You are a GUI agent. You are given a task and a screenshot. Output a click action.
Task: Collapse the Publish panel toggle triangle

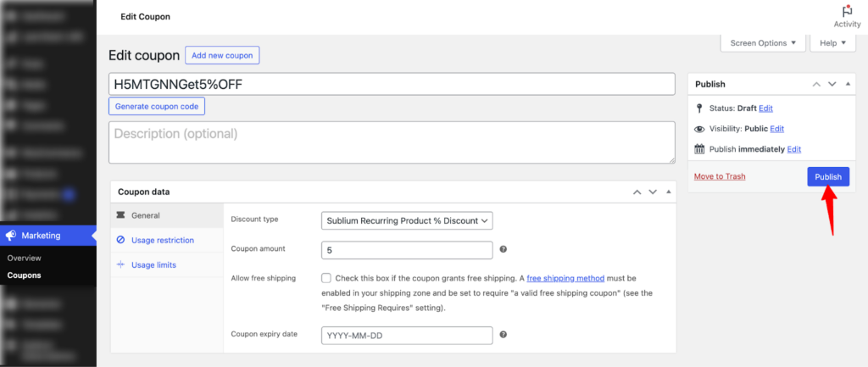click(846, 84)
